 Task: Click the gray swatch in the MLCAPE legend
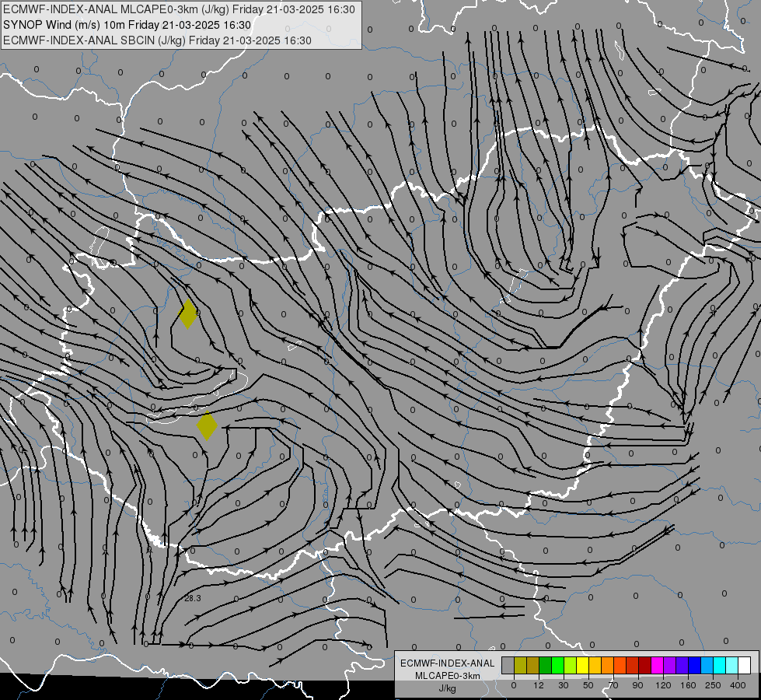508,665
